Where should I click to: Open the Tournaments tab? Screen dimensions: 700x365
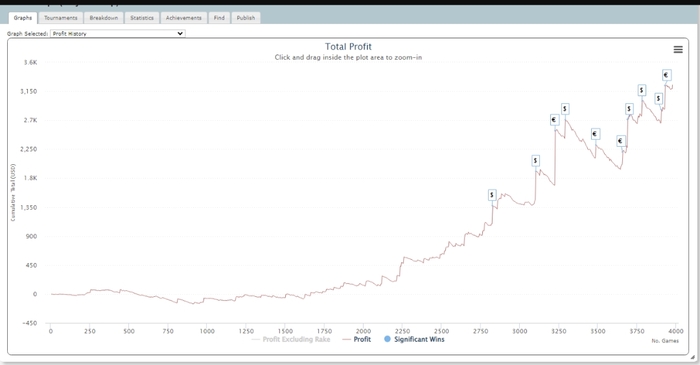click(x=61, y=18)
